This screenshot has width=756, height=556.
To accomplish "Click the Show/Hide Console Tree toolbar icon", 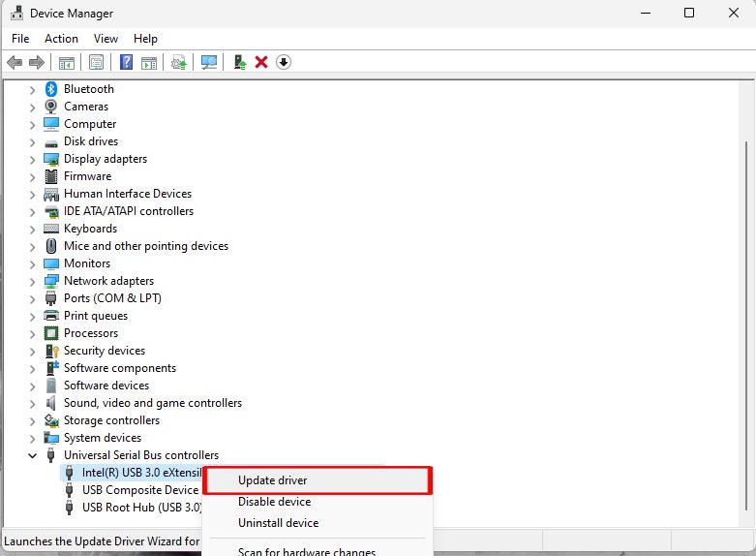I will point(67,62).
